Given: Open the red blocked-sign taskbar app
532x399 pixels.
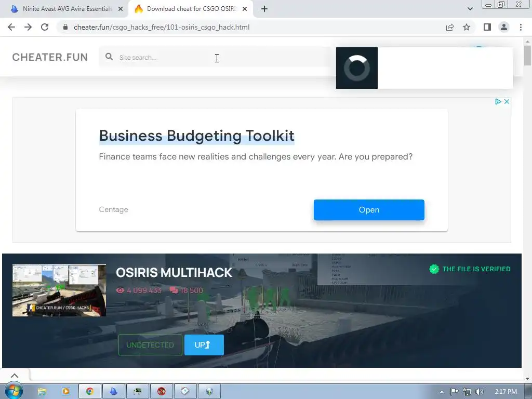Looking at the screenshot, I should 162,392.
